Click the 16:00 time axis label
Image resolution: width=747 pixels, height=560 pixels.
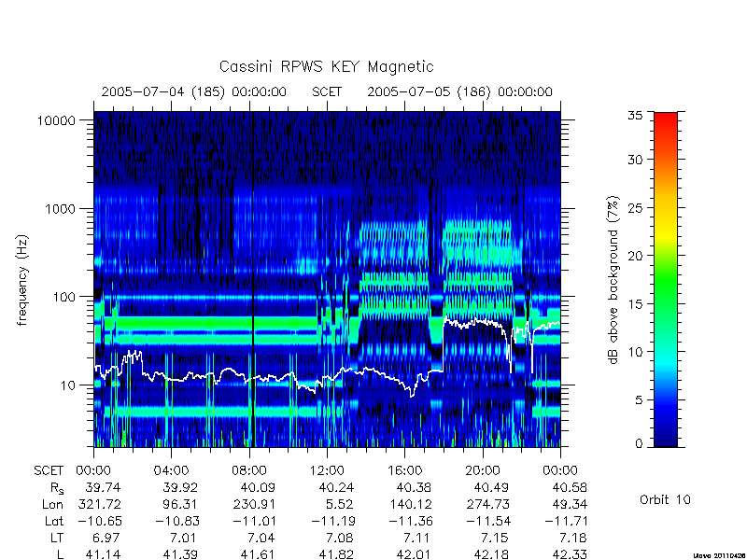pos(404,471)
